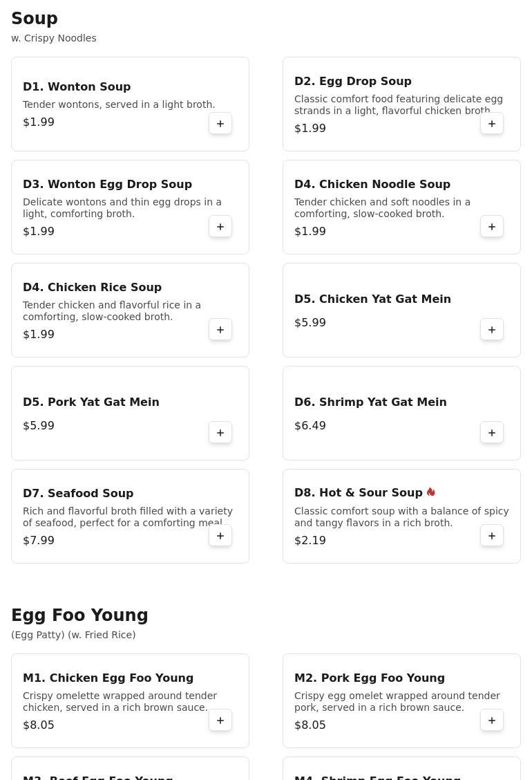The height and width of the screenshot is (780, 532).
Task: Add D8. Hot & Sour Soup to order
Action: coord(492,535)
